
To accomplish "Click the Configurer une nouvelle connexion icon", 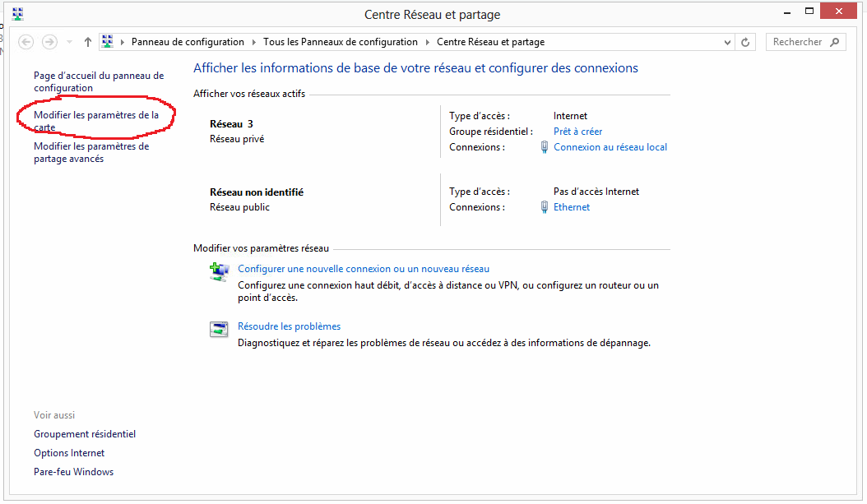I will pyautogui.click(x=218, y=271).
